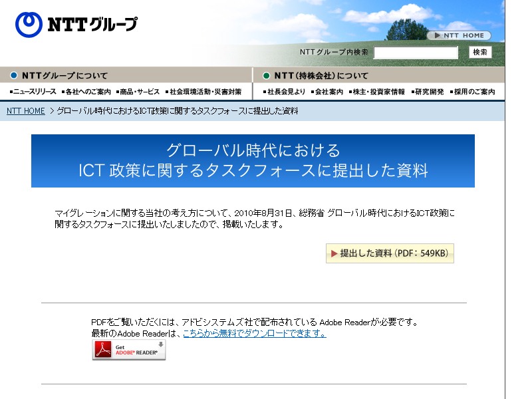The width and height of the screenshot is (532, 399).
Task: Select 商品・サービス menu item
Action: pyautogui.click(x=138, y=92)
